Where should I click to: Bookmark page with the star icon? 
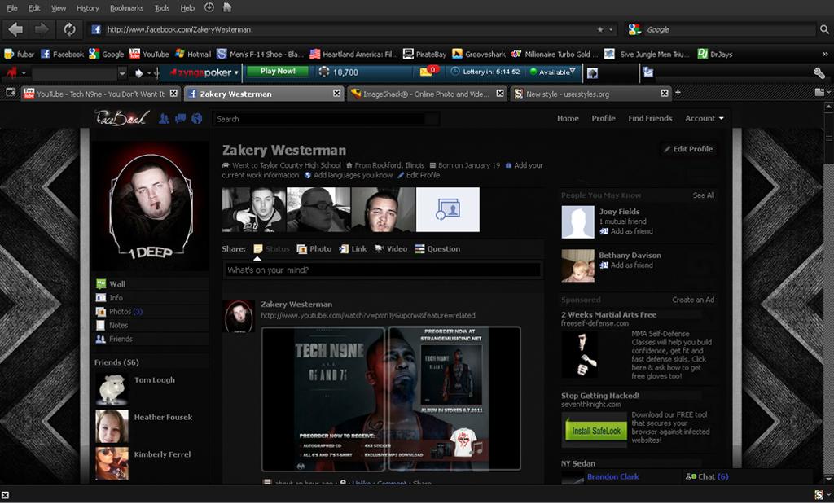pyautogui.click(x=600, y=30)
